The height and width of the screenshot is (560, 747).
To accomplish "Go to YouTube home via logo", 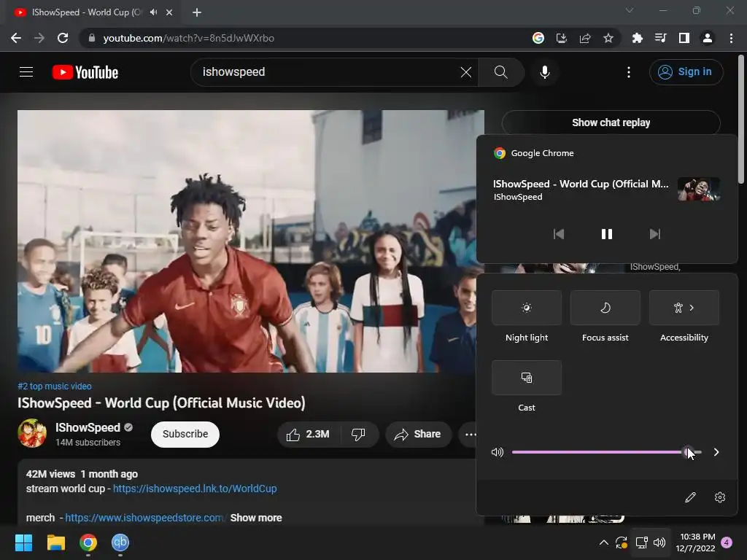I will (85, 72).
